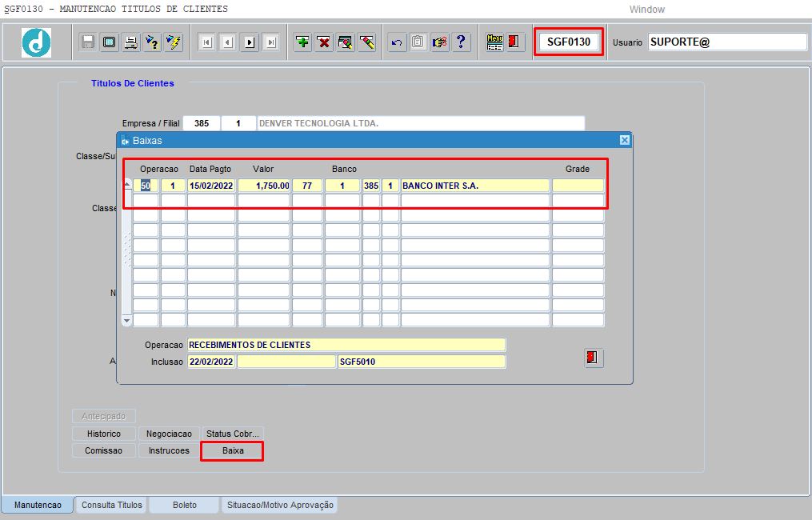This screenshot has height=520, width=812.
Task: Click the Filial field next to Empresa 385
Action: point(238,123)
